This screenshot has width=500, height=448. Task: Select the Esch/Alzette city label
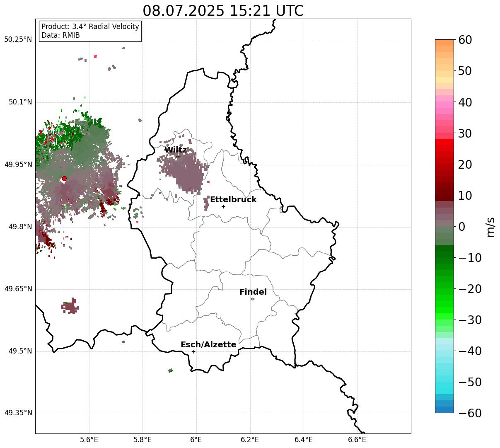[208, 345]
